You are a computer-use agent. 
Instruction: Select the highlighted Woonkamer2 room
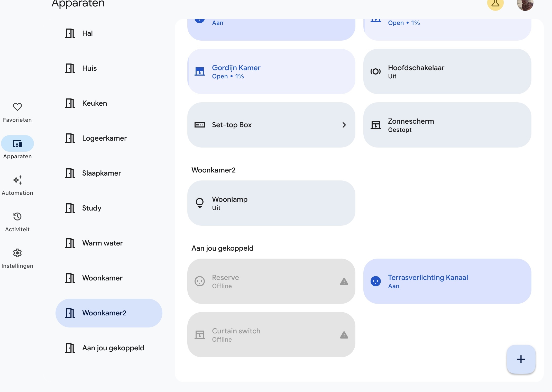point(109,313)
